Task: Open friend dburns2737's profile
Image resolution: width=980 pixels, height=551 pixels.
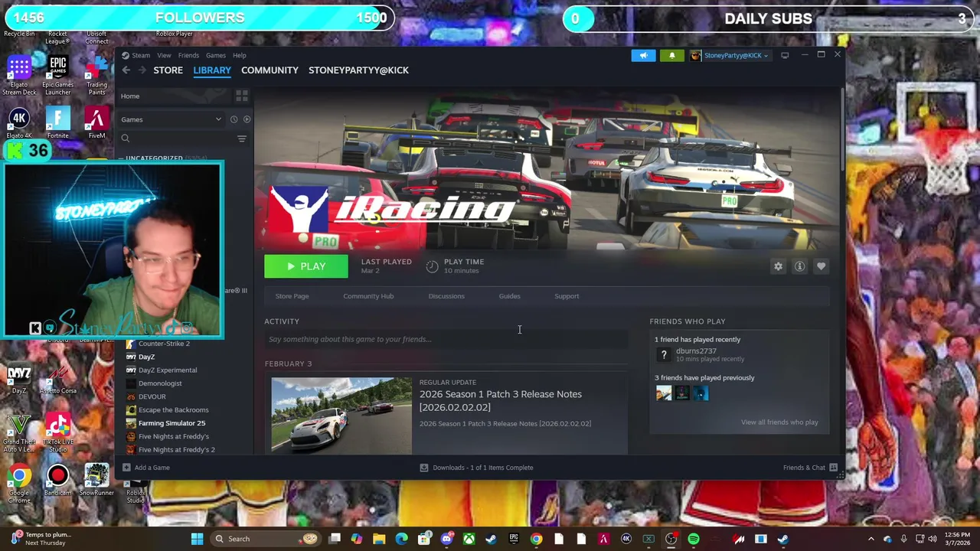Action: click(x=696, y=351)
